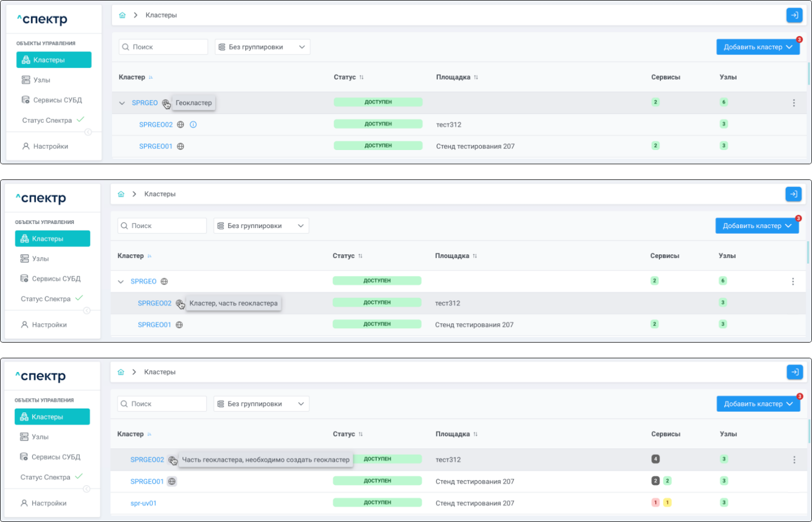Collapse the sidebar in the middle panel

[x=87, y=310]
